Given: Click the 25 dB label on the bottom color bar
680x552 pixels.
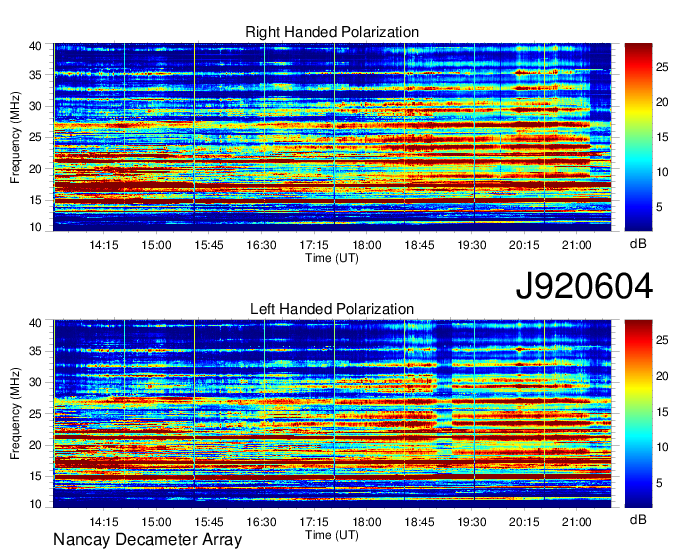Looking at the screenshot, I should (x=662, y=340).
